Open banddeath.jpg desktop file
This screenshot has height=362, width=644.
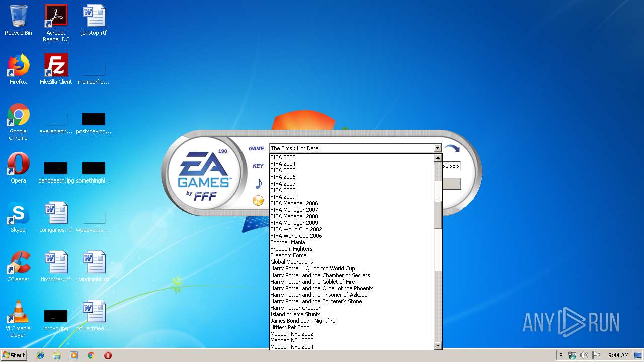[x=56, y=171]
